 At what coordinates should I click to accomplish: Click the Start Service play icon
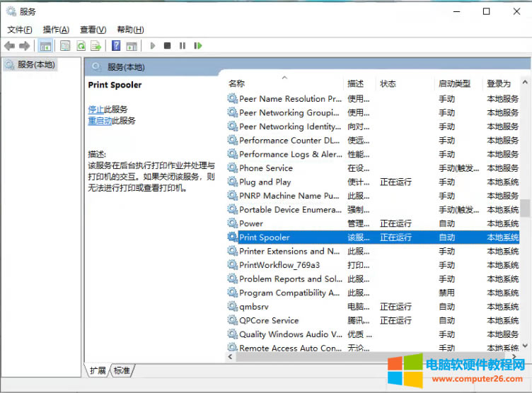point(153,45)
